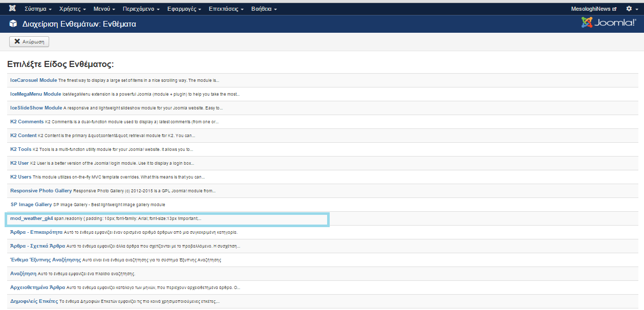Open the Επεκτάσεις menu

(226, 9)
